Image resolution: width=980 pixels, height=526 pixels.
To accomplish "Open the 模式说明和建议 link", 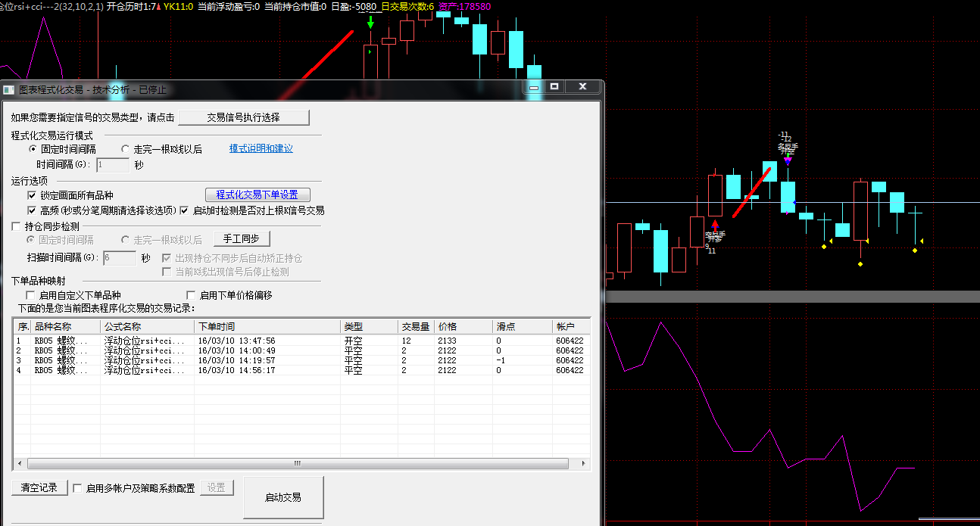I will (261, 148).
